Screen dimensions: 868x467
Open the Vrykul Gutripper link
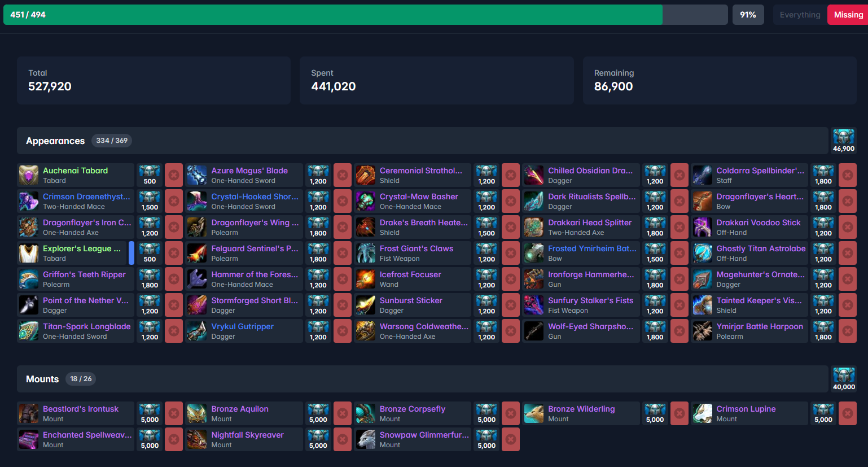click(242, 326)
